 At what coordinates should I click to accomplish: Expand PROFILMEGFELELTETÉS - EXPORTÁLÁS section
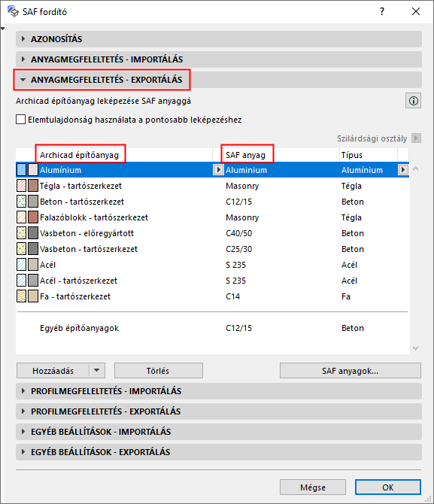tap(219, 411)
